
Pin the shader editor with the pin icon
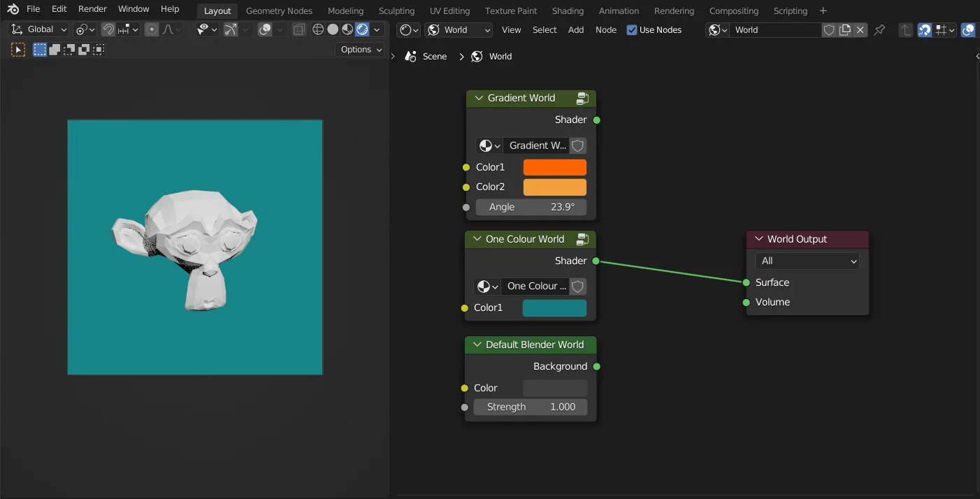click(x=879, y=29)
